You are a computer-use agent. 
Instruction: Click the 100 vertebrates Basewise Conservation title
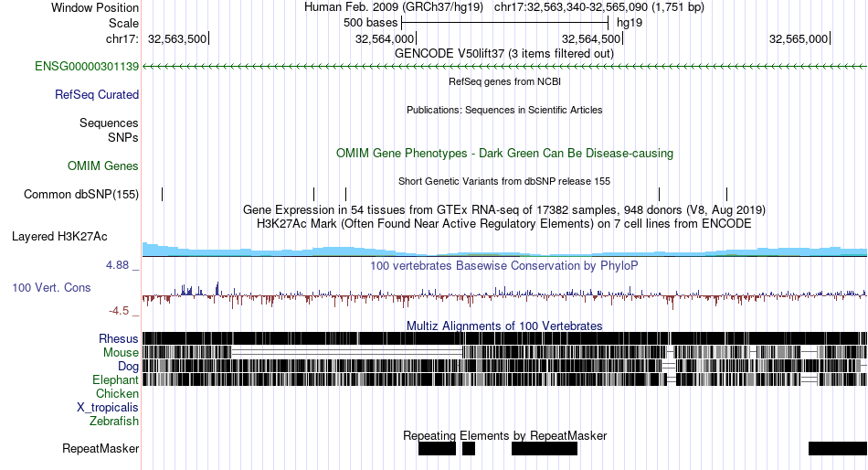point(504,266)
